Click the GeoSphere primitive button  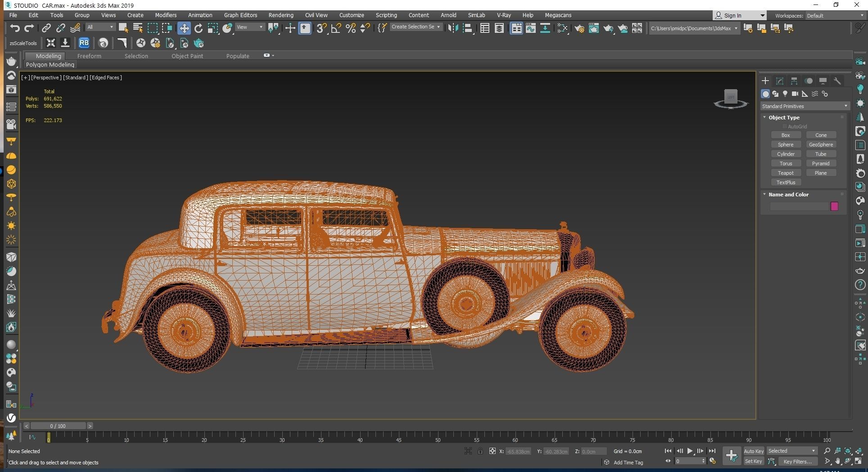[821, 145]
